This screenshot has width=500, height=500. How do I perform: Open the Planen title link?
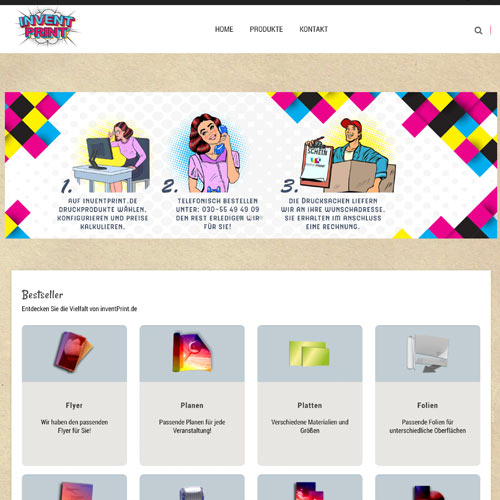(192, 405)
